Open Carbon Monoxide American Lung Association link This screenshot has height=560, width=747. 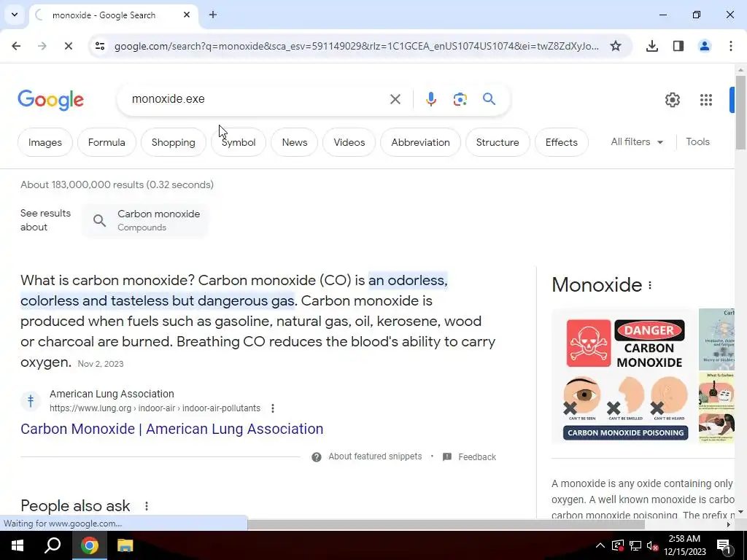click(x=172, y=429)
